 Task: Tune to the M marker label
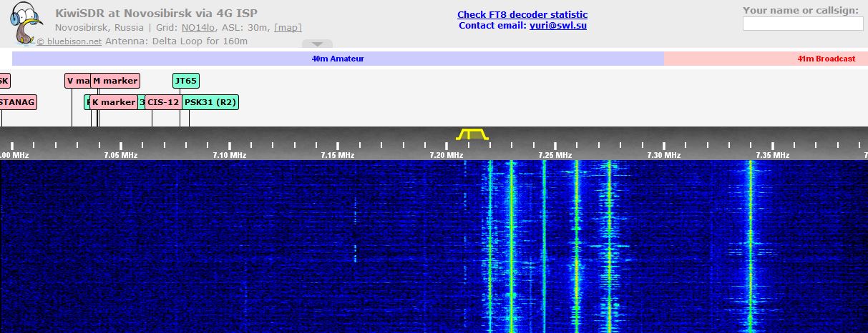coord(114,81)
